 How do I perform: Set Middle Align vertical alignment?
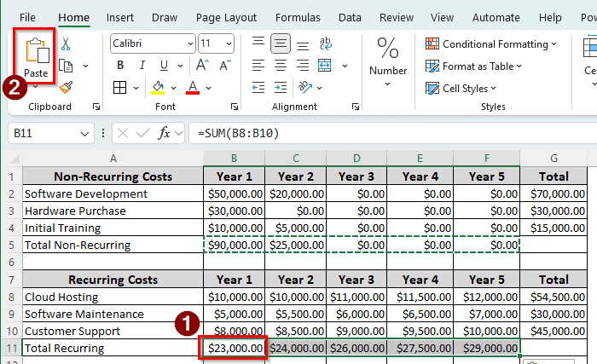pyautogui.click(x=281, y=43)
